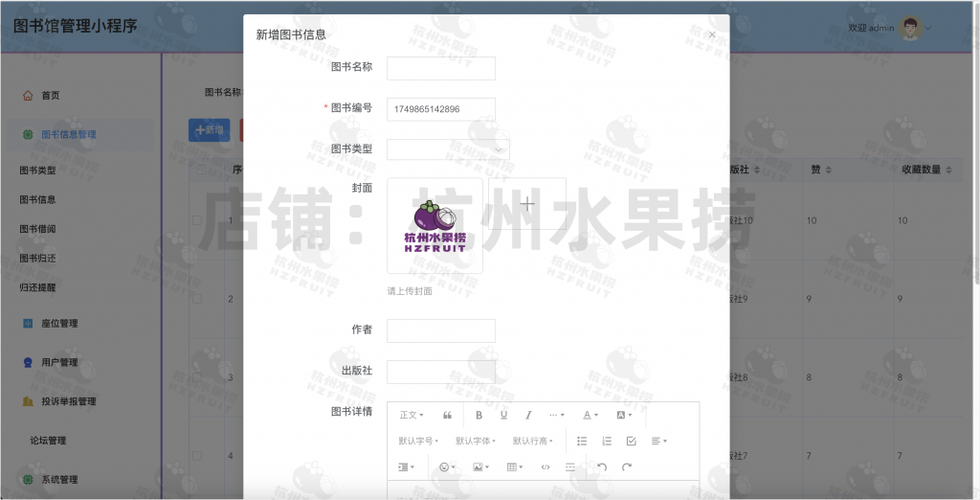Click the 首页 home icon in the sidebar

tap(28, 96)
